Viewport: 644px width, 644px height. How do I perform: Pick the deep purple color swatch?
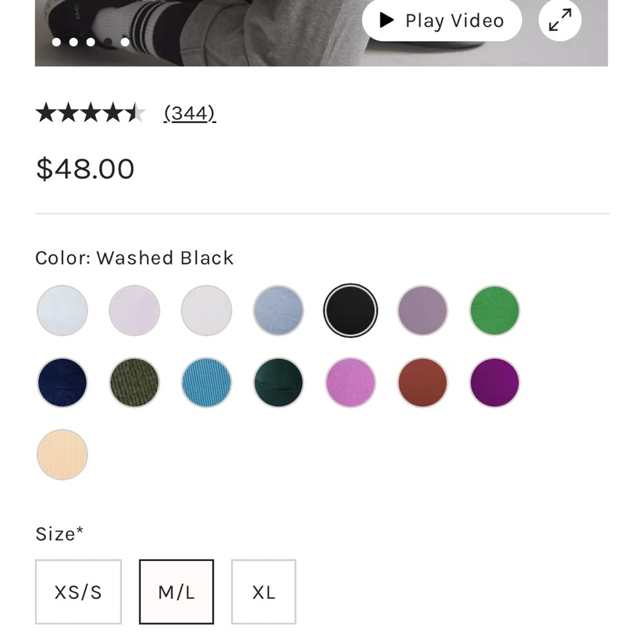coord(495,383)
